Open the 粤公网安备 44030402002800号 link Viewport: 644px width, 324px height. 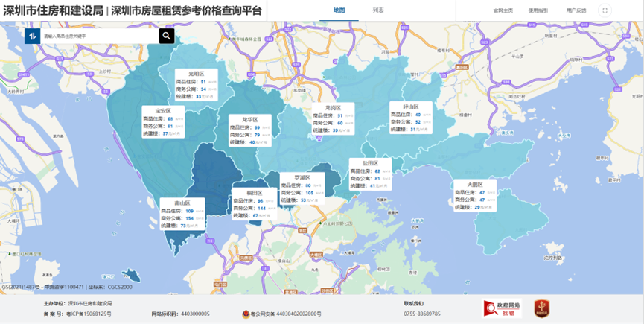287,314
